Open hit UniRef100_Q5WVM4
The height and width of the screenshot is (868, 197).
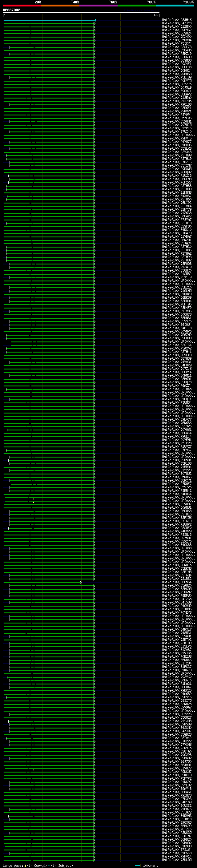177,40
